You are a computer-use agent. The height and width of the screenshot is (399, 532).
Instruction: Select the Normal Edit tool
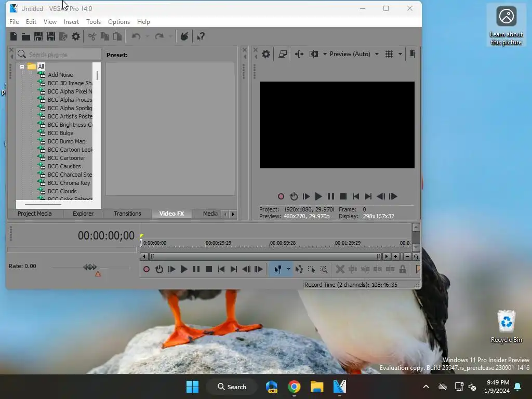[278, 270]
